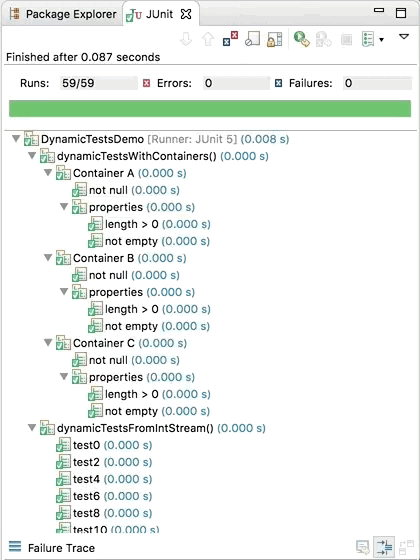Image resolution: width=420 pixels, height=560 pixels.
Task: Select Container B row
Action: click(x=121, y=258)
